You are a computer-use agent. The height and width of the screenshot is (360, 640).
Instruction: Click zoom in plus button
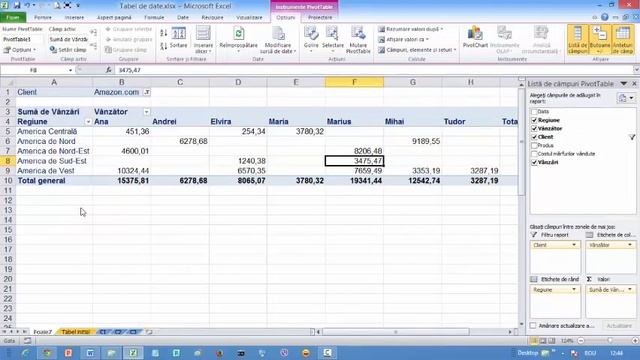click(635, 340)
